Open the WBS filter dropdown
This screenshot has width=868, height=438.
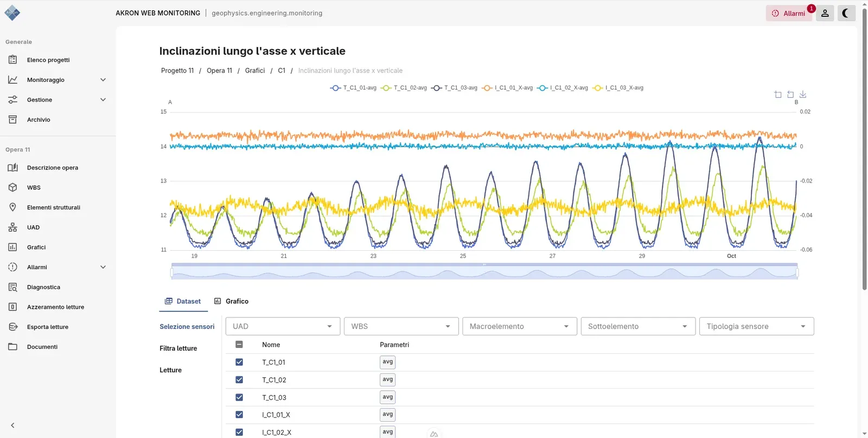click(x=401, y=326)
